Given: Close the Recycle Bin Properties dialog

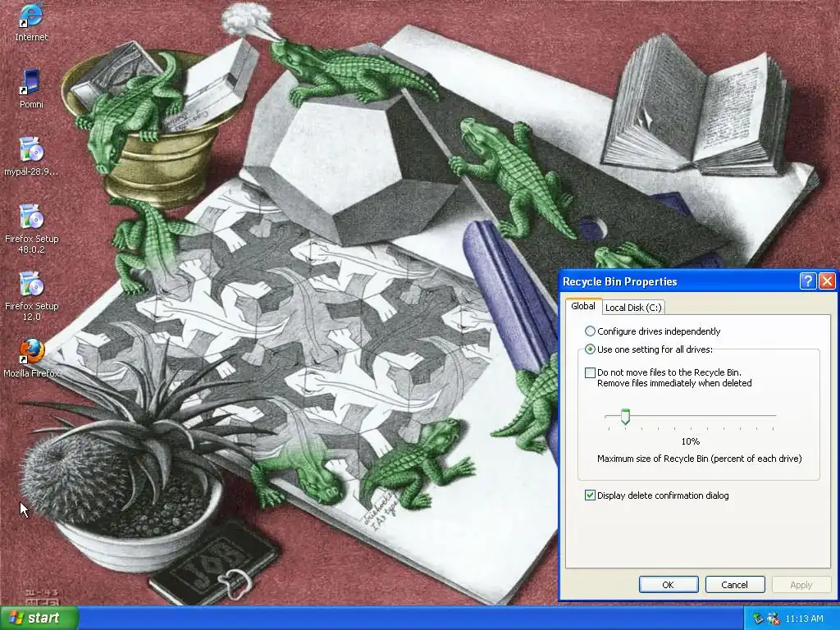Looking at the screenshot, I should coord(827,281).
